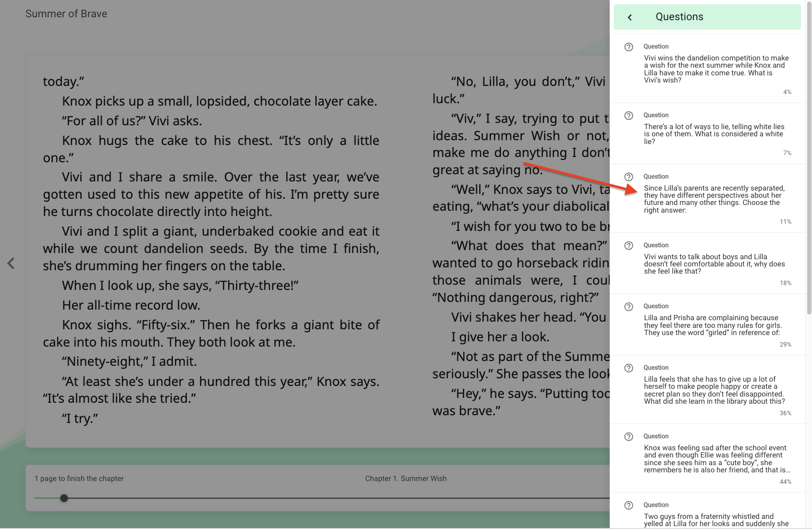Click the 4% progress marker

[x=787, y=92]
